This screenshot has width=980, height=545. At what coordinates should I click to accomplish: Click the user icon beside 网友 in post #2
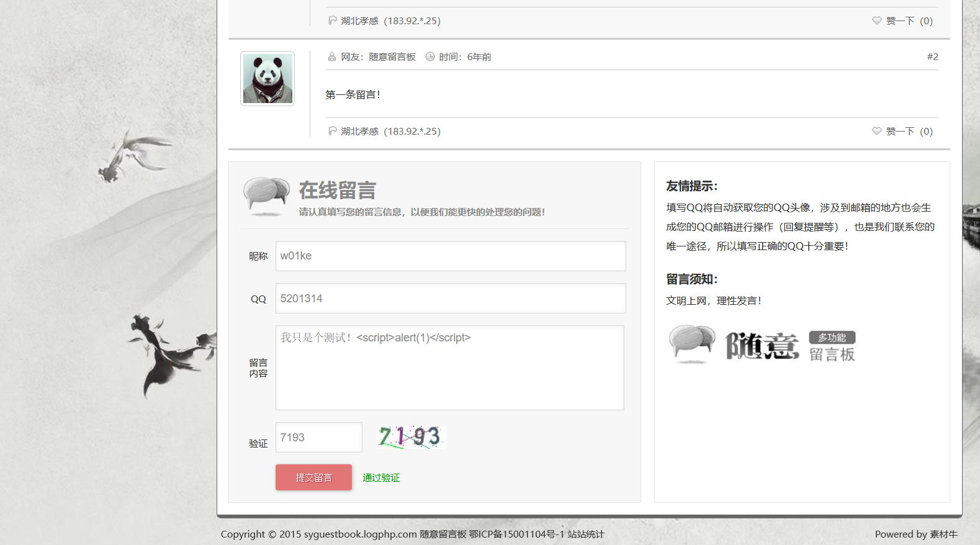click(332, 56)
